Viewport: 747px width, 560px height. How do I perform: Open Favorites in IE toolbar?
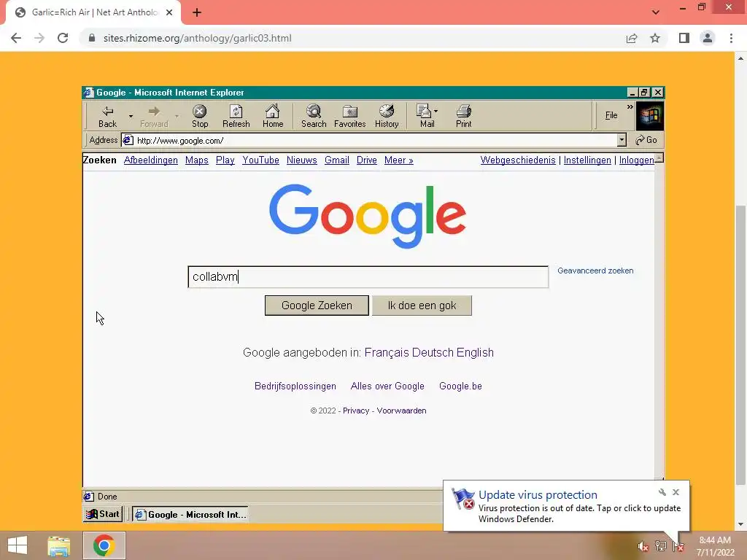tap(349, 116)
